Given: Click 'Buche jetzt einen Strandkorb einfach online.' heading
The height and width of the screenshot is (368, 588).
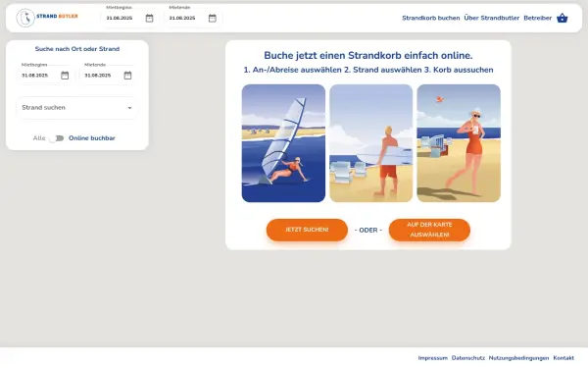Looking at the screenshot, I should (x=368, y=56).
